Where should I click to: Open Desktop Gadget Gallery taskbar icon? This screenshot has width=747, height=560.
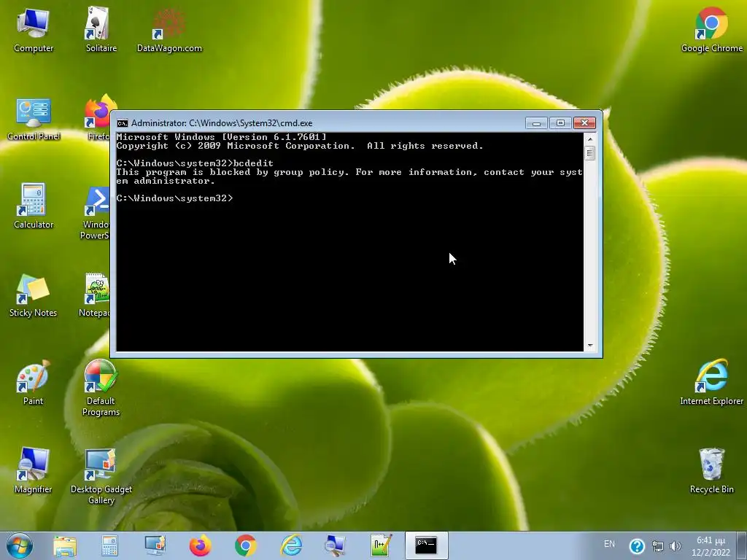[x=155, y=545]
